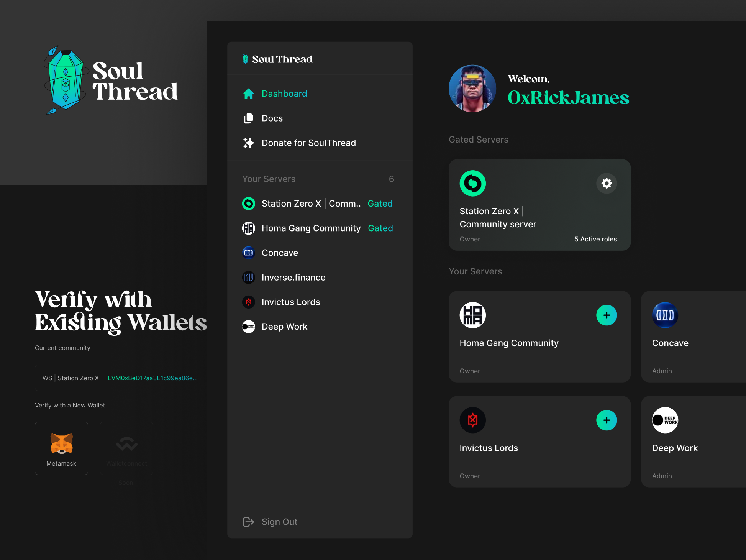The height and width of the screenshot is (560, 746).
Task: Click Gated label next to Station Zero X
Action: click(380, 204)
